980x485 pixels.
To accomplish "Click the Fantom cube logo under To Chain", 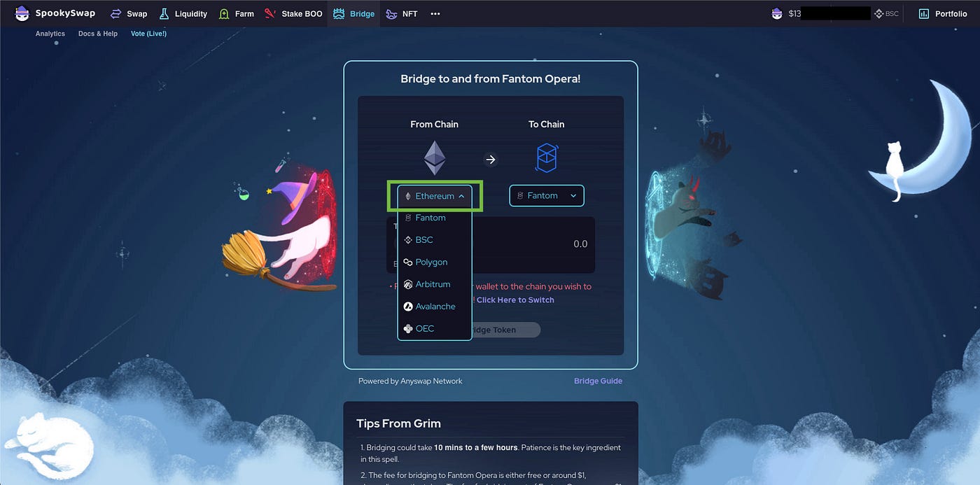I will tap(546, 158).
